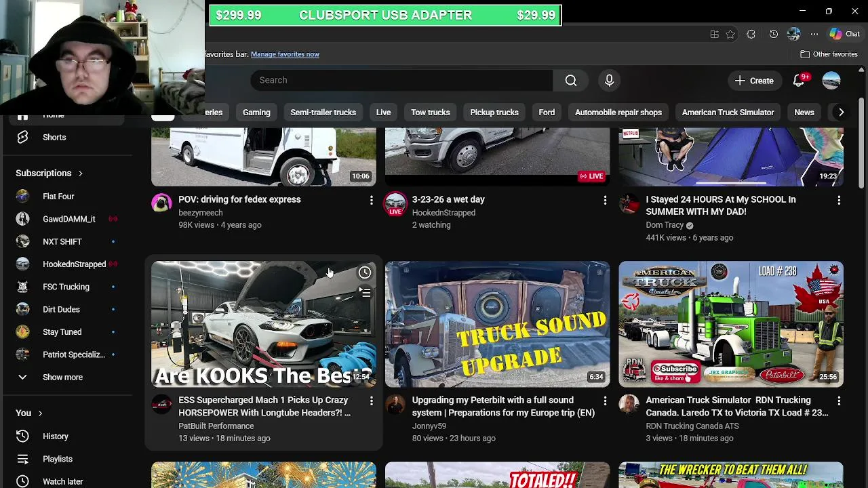Open browser history clock icon
Viewport: 868px width, 488px height.
pos(774,34)
